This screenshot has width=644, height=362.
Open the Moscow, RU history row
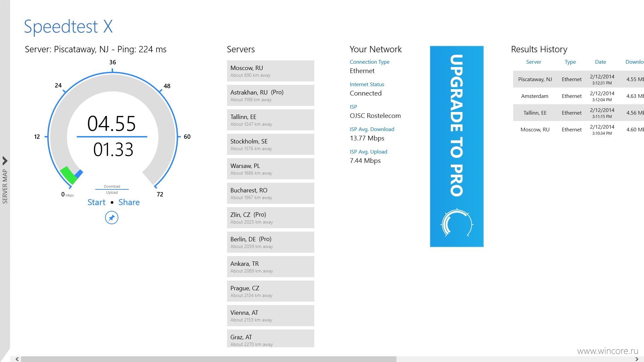(579, 130)
